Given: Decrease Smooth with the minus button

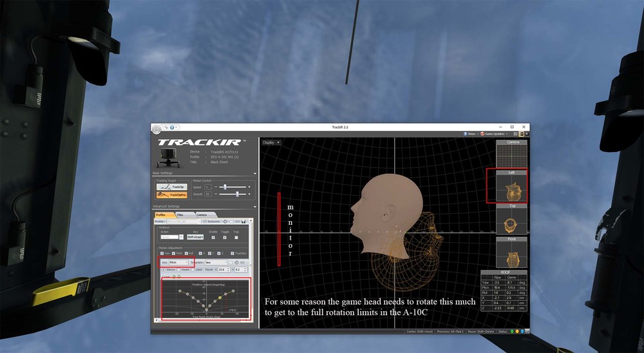Looking at the screenshot, I should pyautogui.click(x=216, y=194).
